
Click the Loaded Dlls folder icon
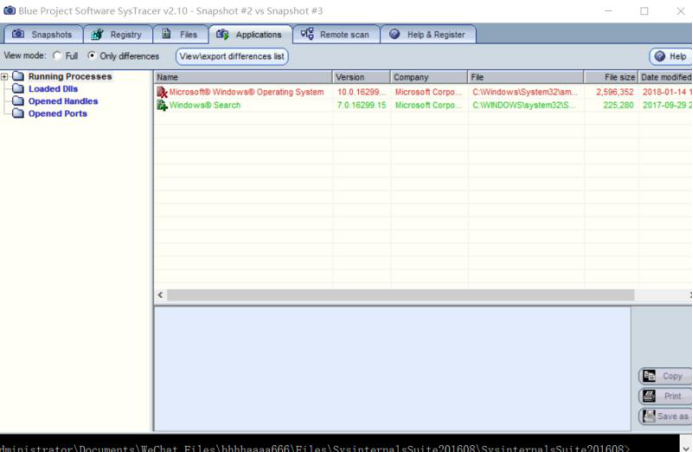pos(18,89)
